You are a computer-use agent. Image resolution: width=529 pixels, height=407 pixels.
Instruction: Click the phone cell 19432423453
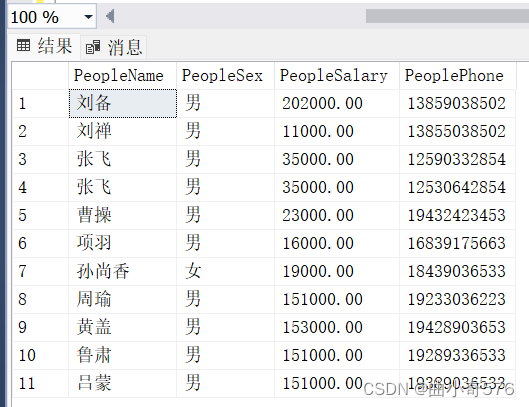click(458, 216)
